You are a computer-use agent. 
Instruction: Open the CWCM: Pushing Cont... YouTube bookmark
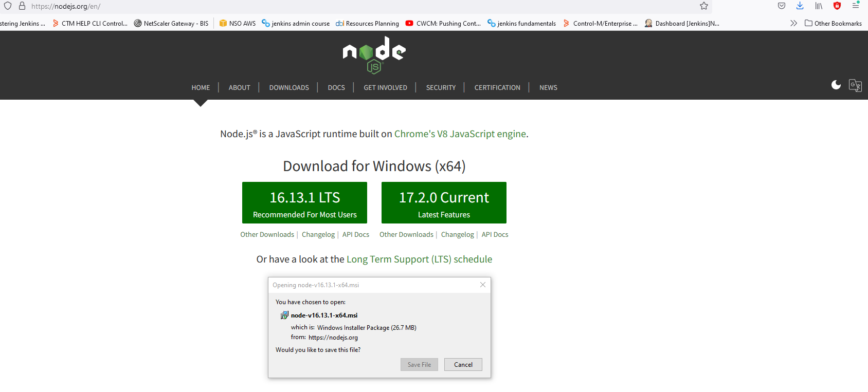[443, 23]
